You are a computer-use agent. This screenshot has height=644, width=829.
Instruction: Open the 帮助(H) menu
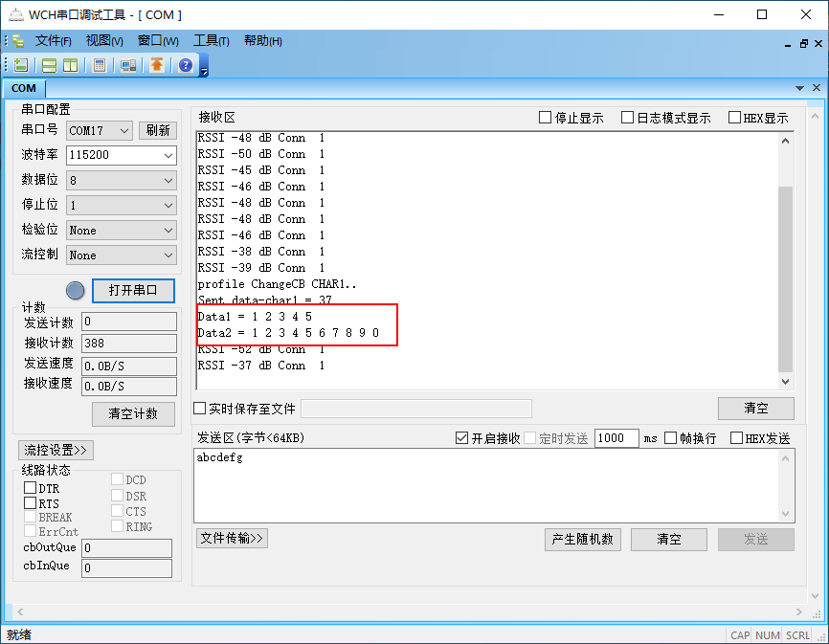[x=262, y=41]
